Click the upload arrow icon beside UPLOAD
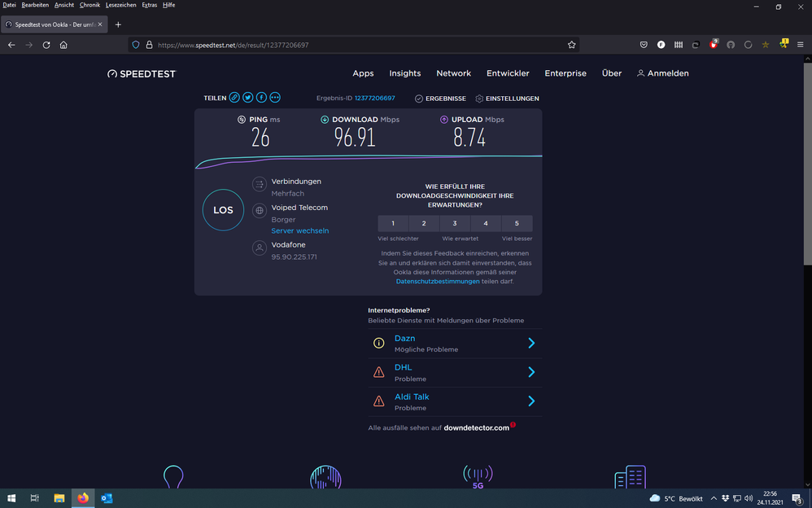The height and width of the screenshot is (508, 812). click(x=443, y=120)
